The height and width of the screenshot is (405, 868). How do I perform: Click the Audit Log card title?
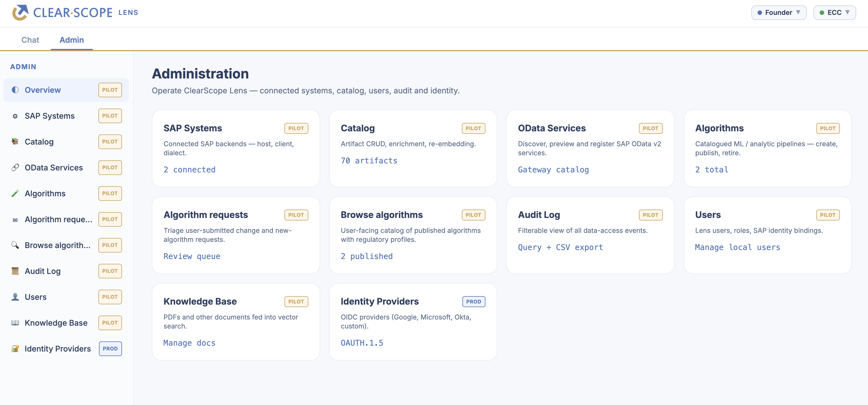tap(539, 215)
